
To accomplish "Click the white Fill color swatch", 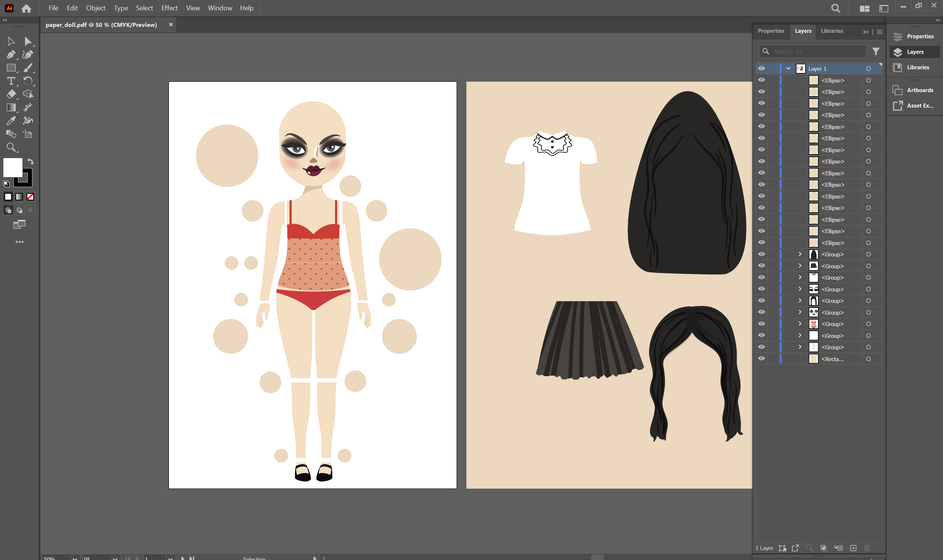I will coord(13,167).
